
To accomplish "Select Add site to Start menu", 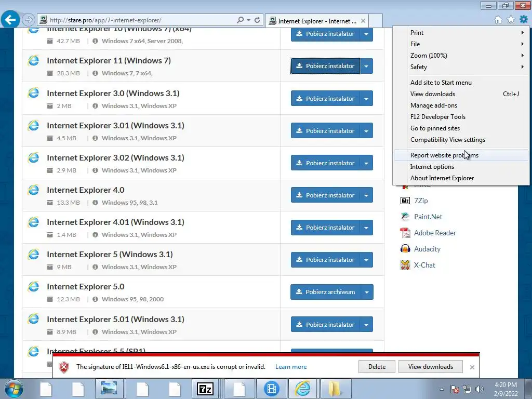I will point(461,83).
